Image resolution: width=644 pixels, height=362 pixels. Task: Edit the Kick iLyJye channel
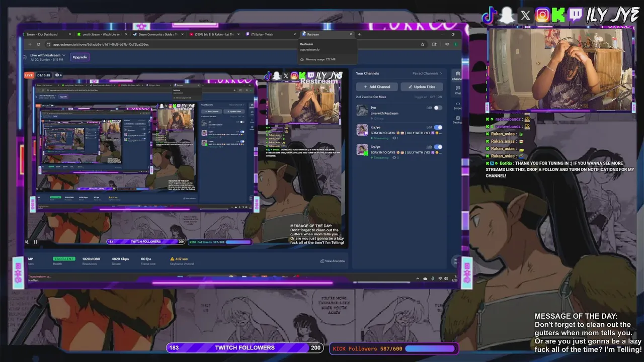point(429,147)
